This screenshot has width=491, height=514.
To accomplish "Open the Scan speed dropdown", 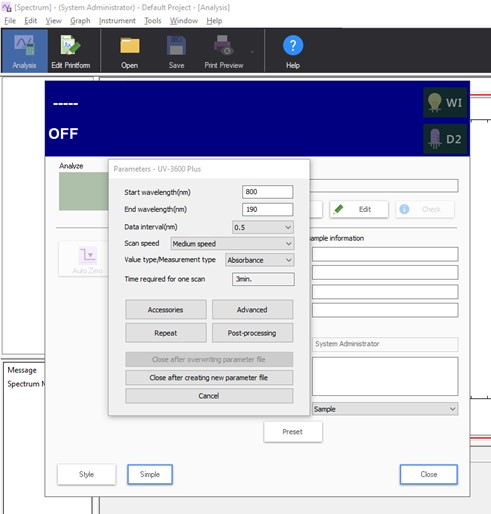I will click(x=232, y=244).
